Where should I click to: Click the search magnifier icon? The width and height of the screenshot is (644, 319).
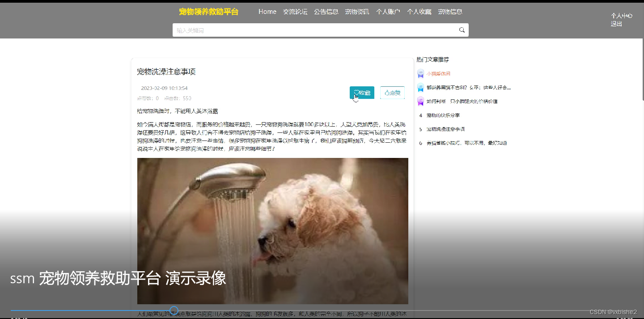coord(462,30)
